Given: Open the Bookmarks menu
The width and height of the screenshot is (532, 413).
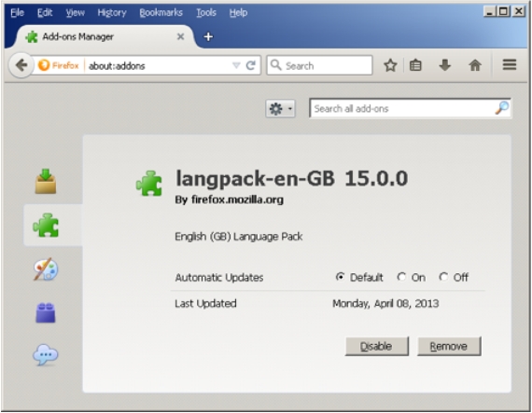Looking at the screenshot, I should (161, 13).
